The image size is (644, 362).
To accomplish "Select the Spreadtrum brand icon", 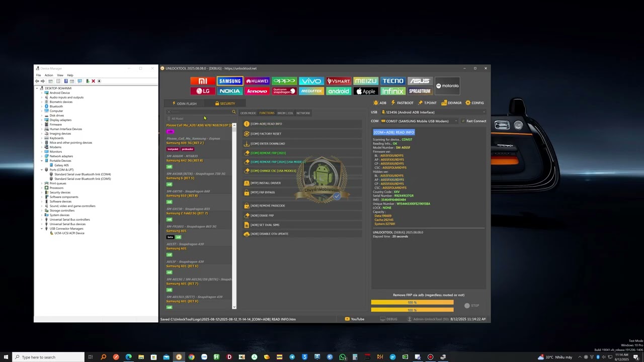I will (420, 91).
